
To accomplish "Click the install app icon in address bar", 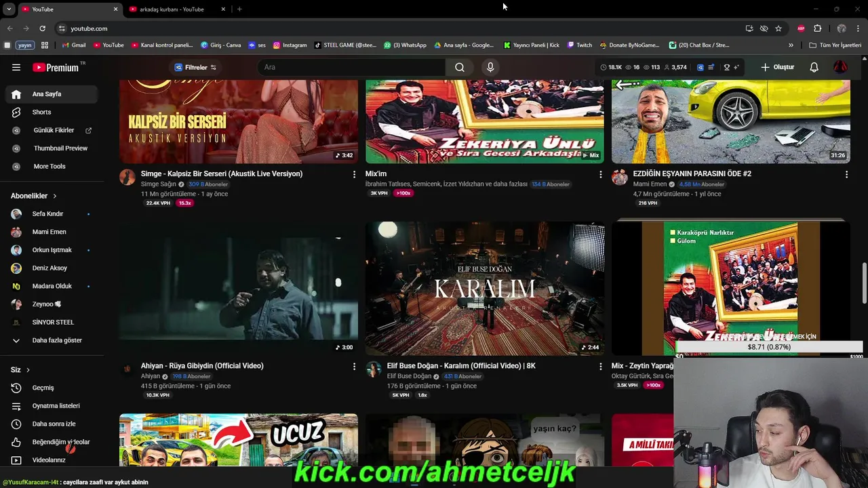I will point(749,28).
